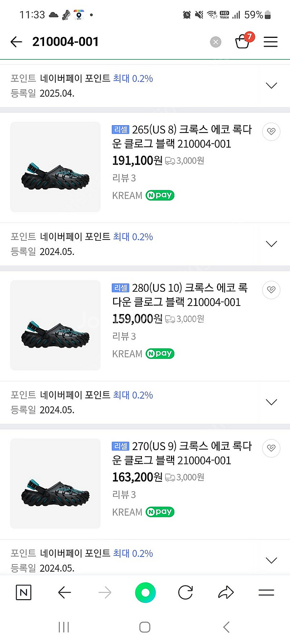290x644 pixels.
Task: View the 270(US 9) Crocs shoe thumbnail
Action: pyautogui.click(x=55, y=483)
